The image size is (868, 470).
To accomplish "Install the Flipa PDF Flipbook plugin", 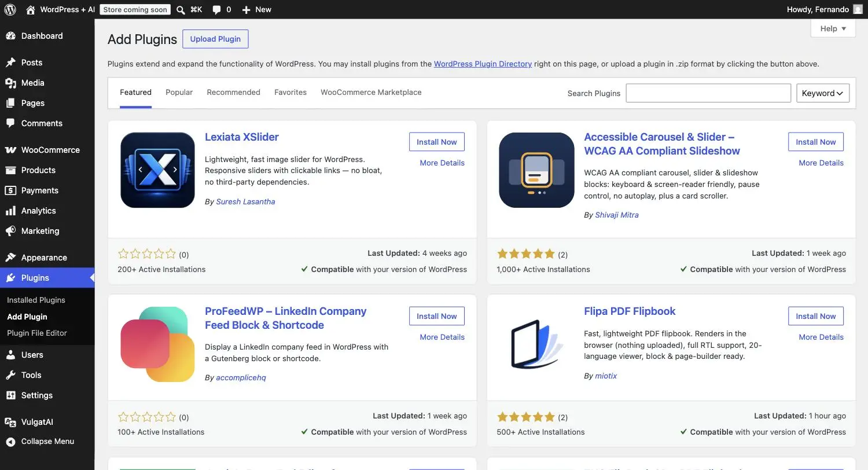I will pos(816,316).
